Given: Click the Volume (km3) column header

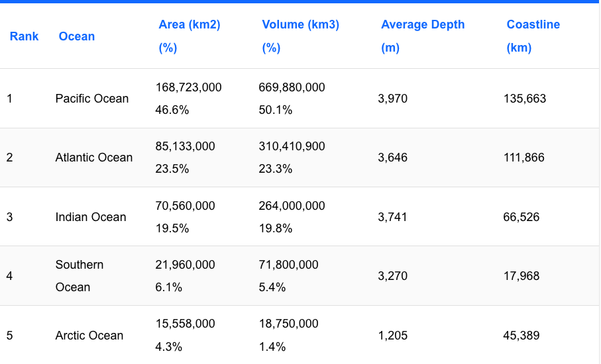Looking at the screenshot, I should point(300,25).
